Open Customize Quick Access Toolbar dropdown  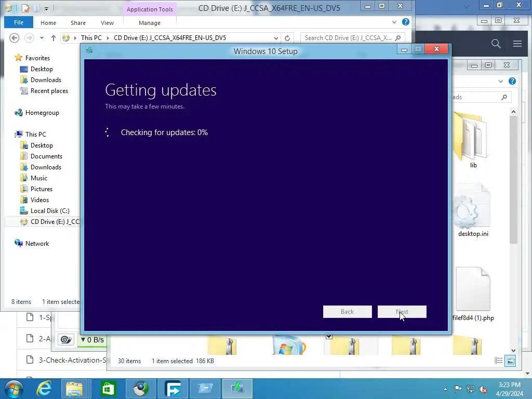[x=46, y=8]
